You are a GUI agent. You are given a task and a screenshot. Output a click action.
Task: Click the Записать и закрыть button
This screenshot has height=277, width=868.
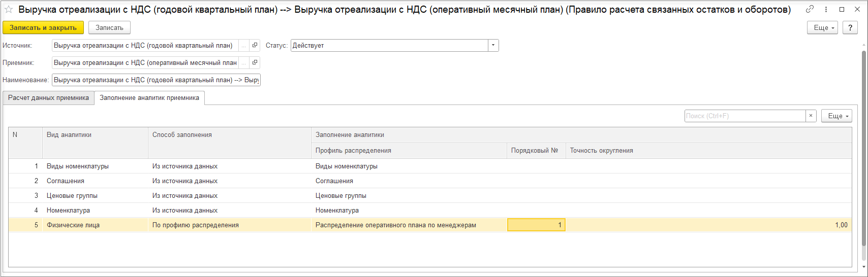[x=43, y=28]
